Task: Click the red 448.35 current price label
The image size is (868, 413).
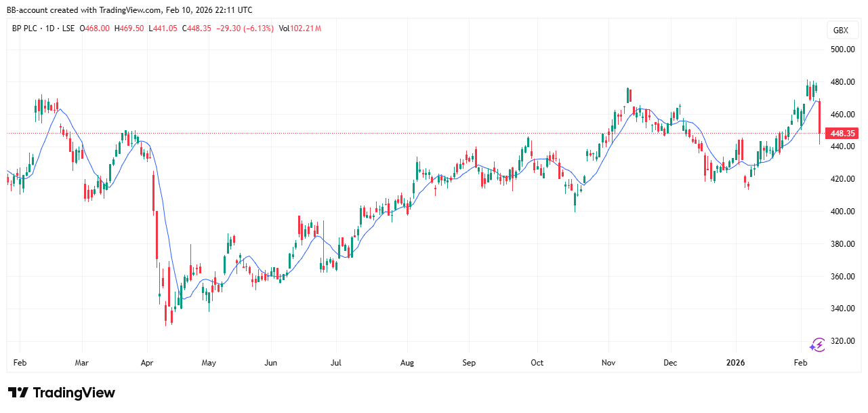Action: tap(844, 134)
